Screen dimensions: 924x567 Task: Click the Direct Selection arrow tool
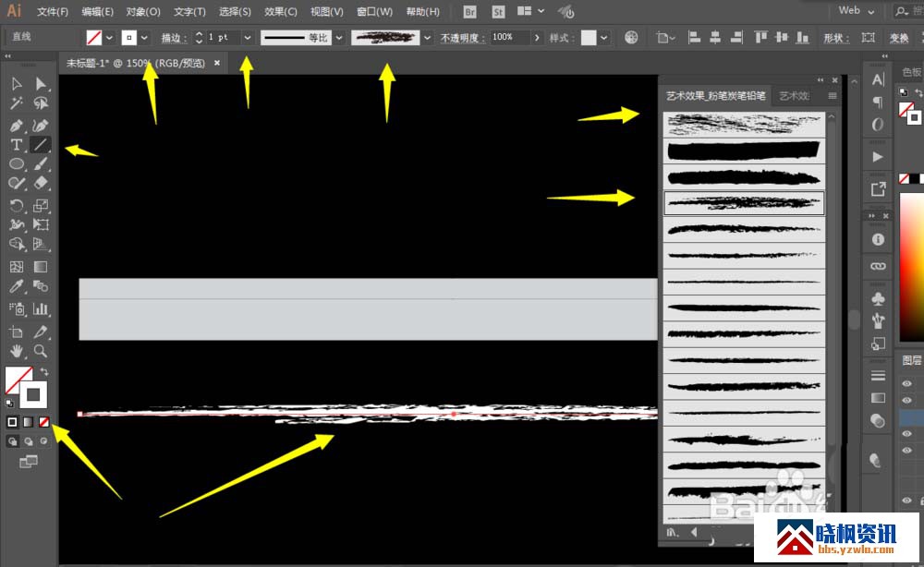tap(41, 85)
